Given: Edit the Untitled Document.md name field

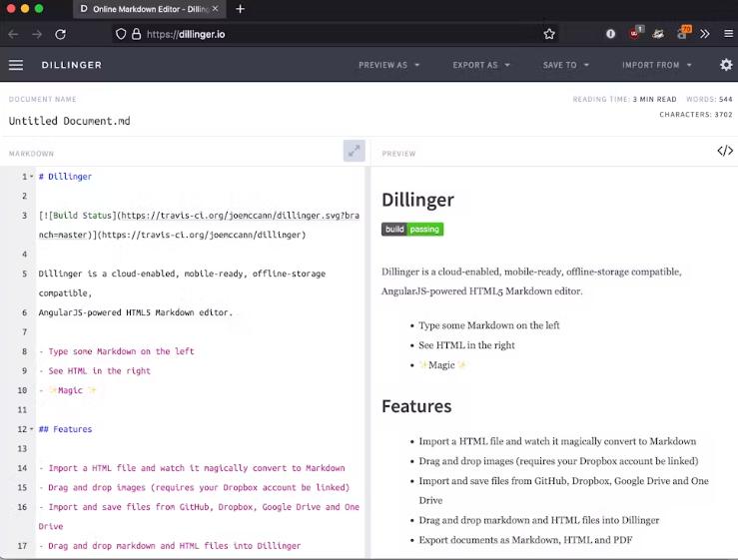Looking at the screenshot, I should [x=70, y=121].
